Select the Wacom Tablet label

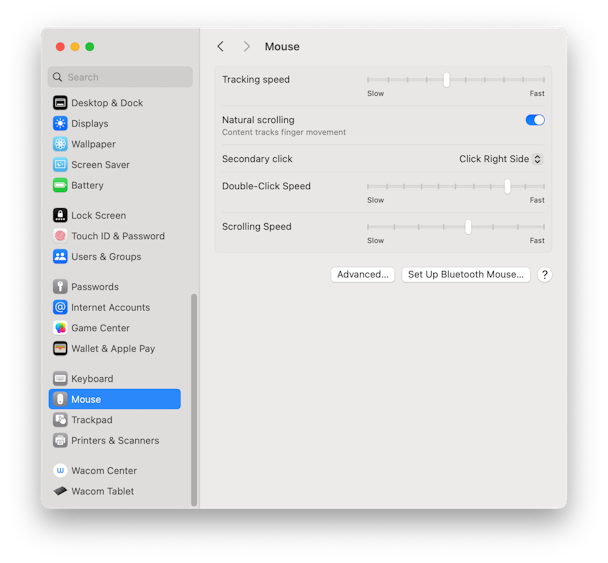[x=103, y=491]
